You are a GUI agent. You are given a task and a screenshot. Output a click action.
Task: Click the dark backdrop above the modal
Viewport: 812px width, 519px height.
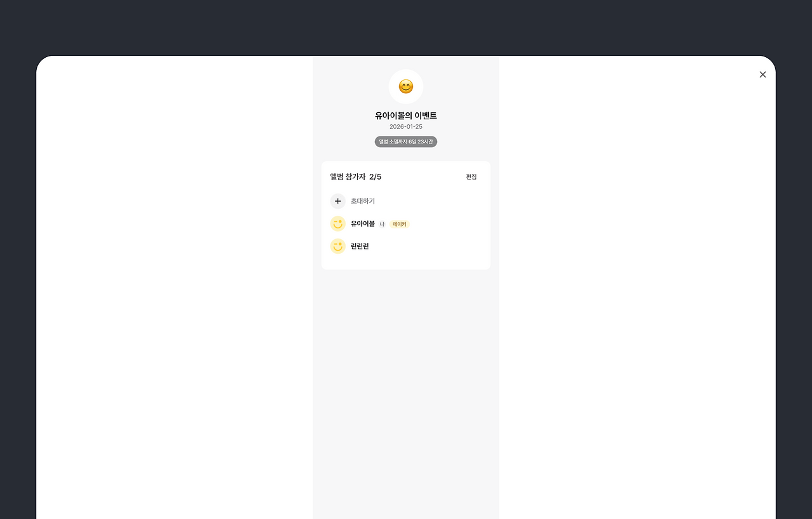406,27
